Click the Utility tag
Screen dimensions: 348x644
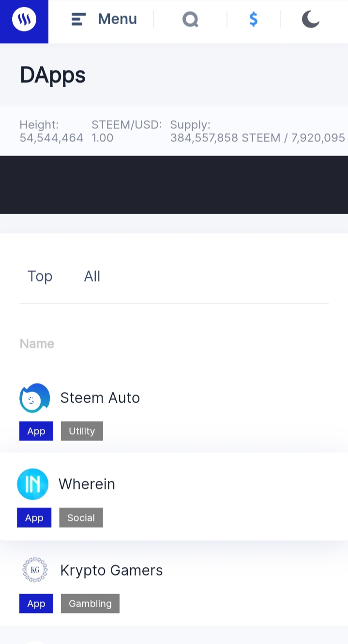pos(82,431)
